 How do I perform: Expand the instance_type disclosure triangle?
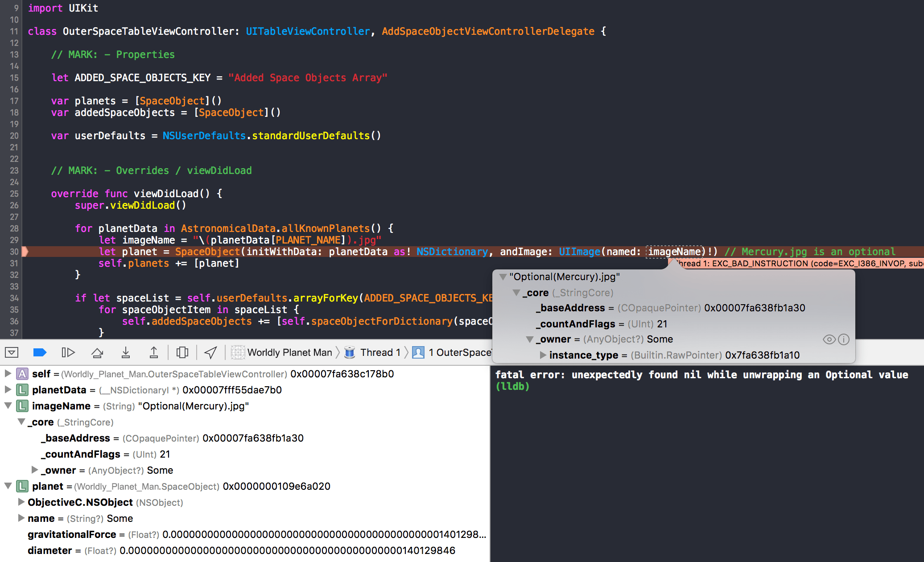[543, 355]
